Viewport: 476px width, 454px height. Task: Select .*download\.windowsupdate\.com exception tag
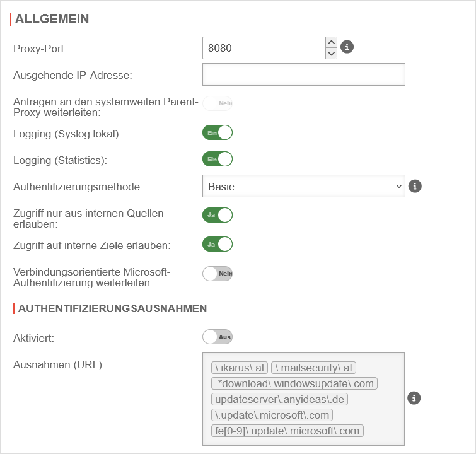point(294,383)
